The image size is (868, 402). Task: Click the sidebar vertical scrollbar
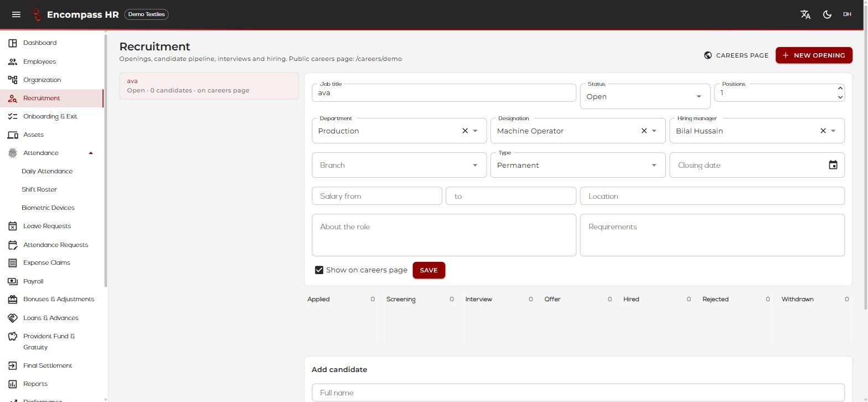[106, 161]
